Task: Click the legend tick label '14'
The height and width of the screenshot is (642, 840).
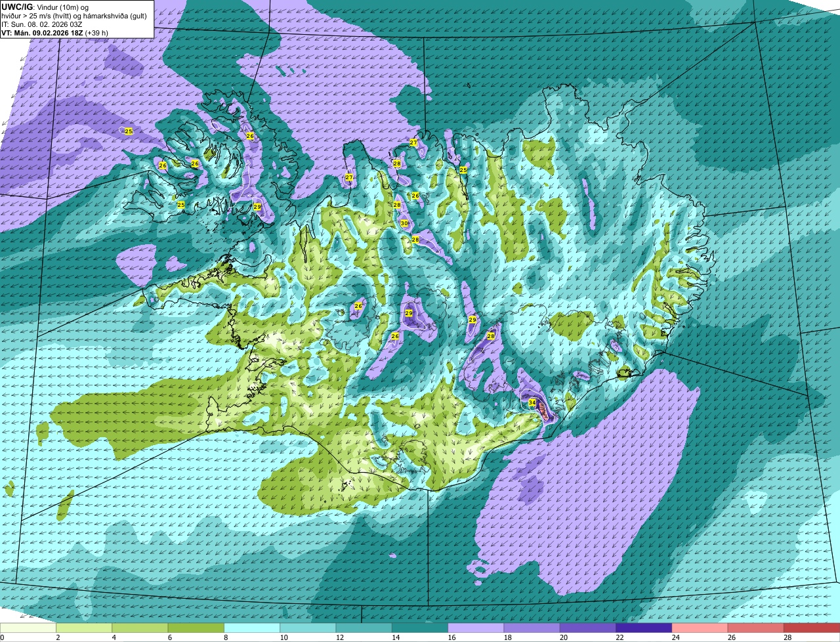Action: 396,637
